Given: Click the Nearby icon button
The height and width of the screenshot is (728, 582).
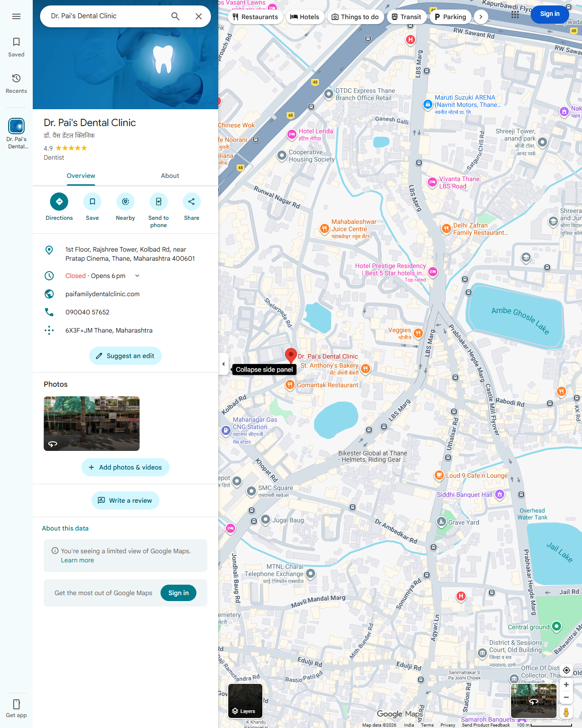Looking at the screenshot, I should point(125,202).
